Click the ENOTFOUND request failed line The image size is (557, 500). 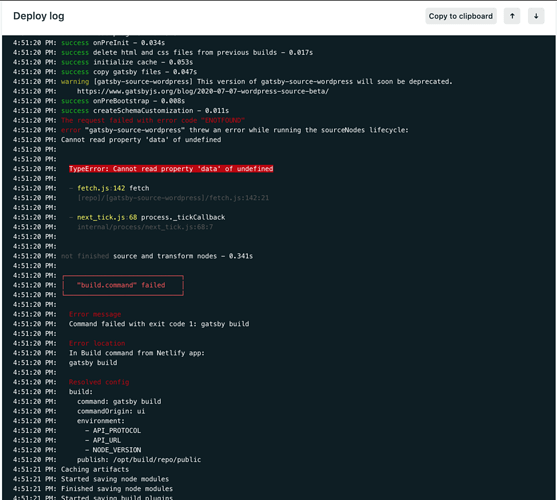click(153, 120)
